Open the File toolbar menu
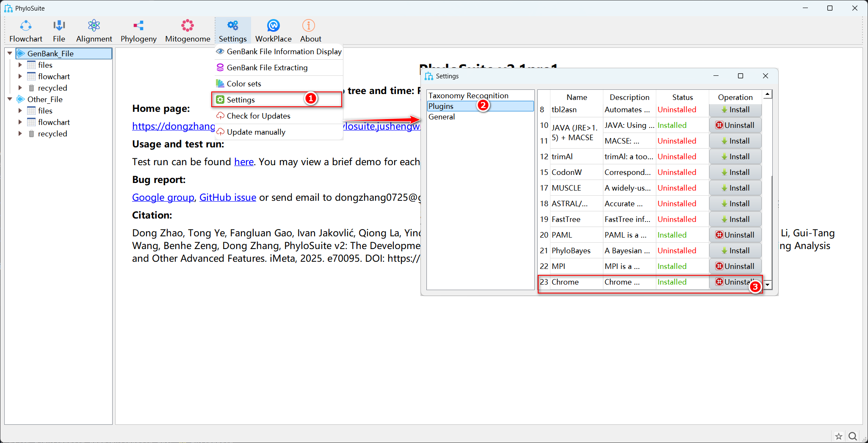Viewport: 868px width, 443px height. click(59, 31)
